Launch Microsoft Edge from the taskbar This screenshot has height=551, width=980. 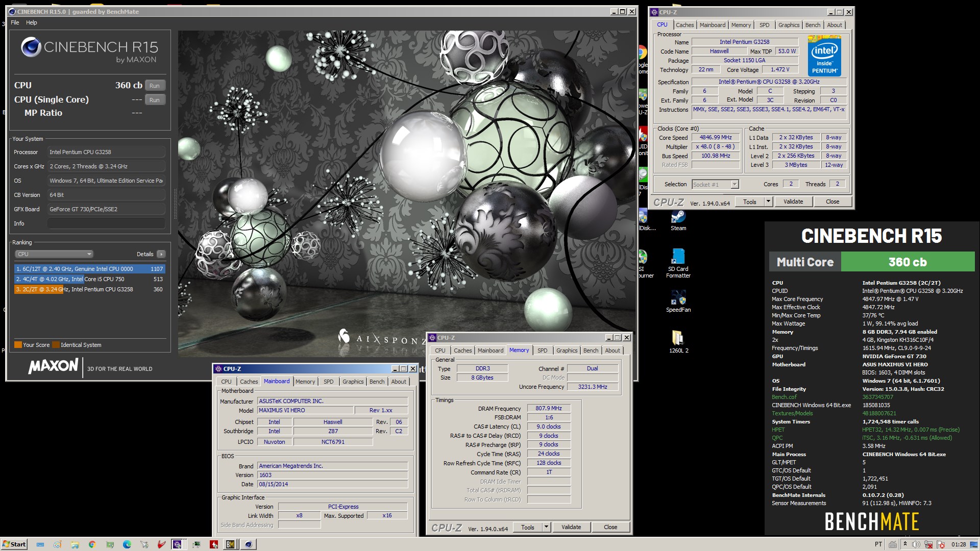(x=127, y=544)
